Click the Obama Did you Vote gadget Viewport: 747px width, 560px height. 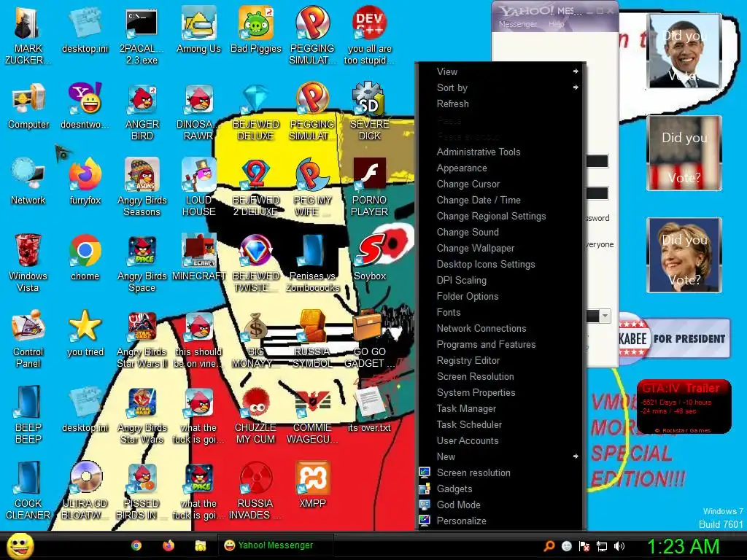tap(684, 51)
